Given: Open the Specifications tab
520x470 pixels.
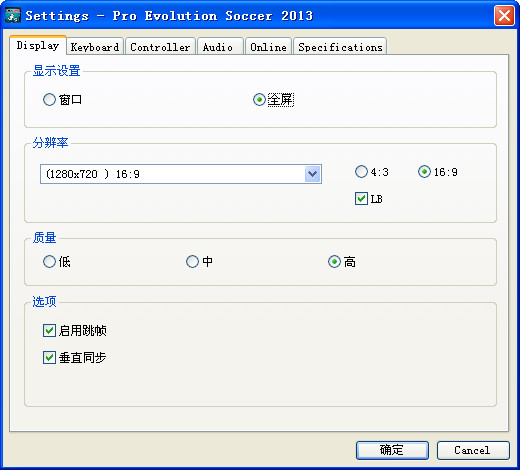Looking at the screenshot, I should pyautogui.click(x=340, y=47).
